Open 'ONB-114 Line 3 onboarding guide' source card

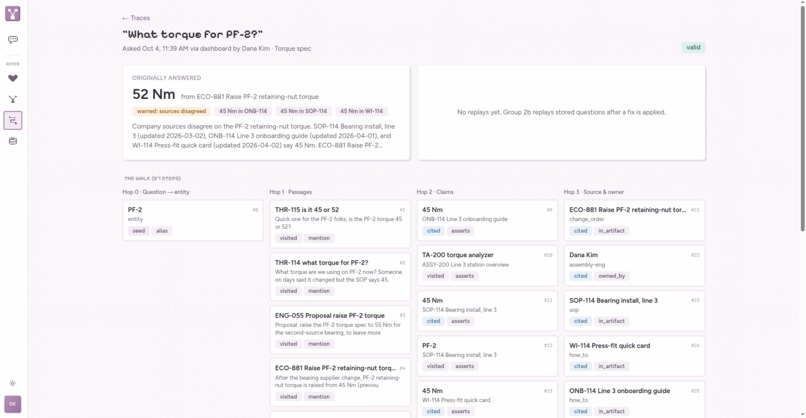pos(634,400)
